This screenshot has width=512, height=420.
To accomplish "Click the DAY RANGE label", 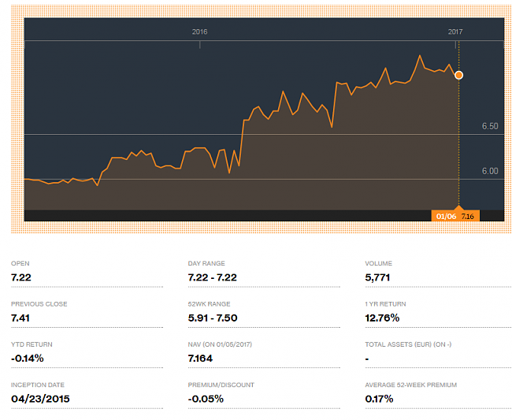I will (206, 263).
